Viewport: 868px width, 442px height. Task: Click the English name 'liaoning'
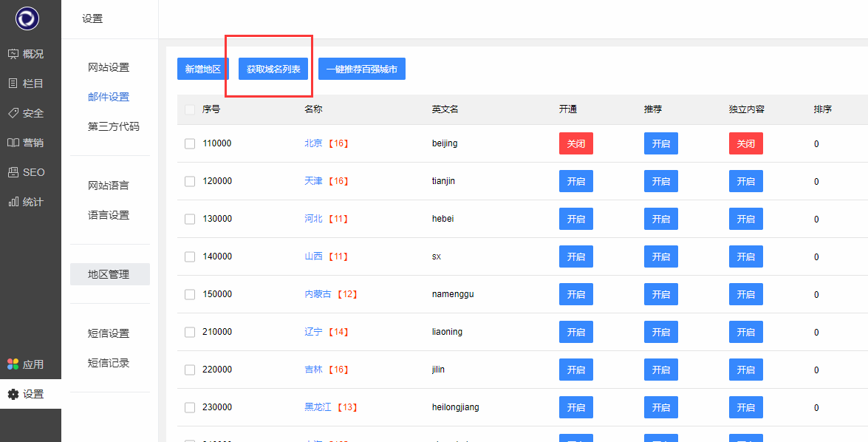coord(447,332)
